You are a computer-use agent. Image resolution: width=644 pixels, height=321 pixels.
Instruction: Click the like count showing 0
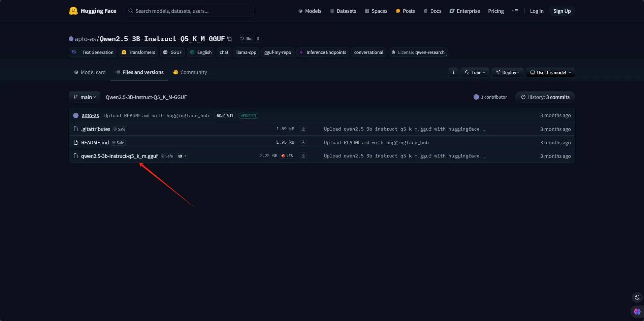258,39
